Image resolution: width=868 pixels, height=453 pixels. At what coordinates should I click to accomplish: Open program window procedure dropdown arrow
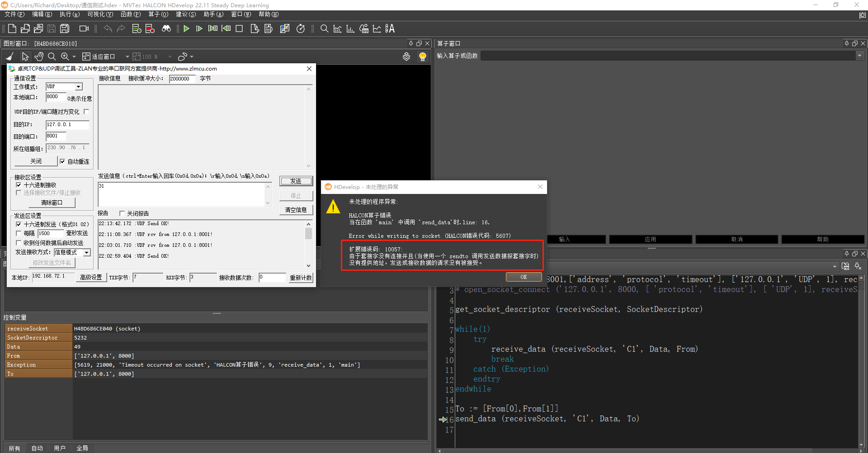835,267
